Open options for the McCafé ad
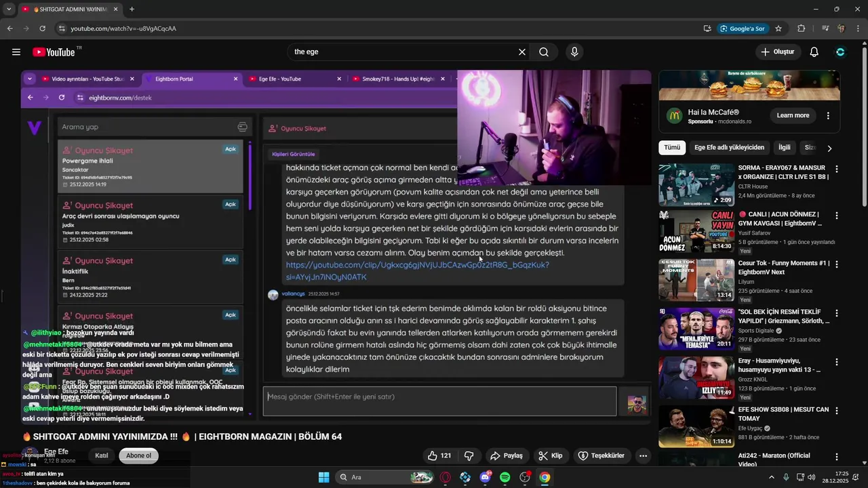The width and height of the screenshot is (868, 488). [x=828, y=116]
